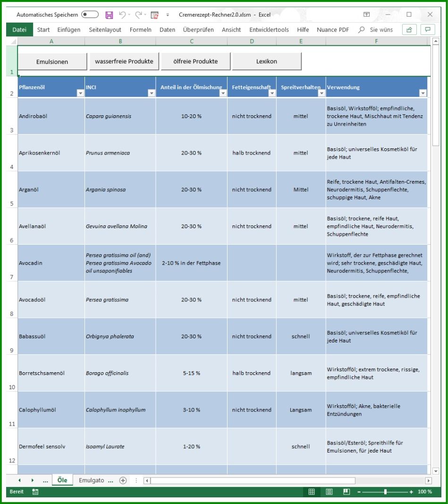448x504 pixels.
Task: Open Verwendung filter dropdown
Action: [423, 93]
